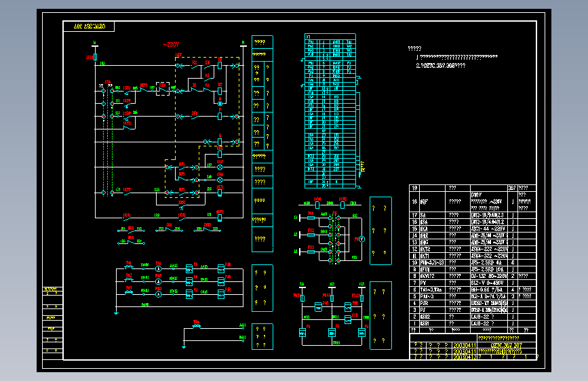
Task: Click the 6L2-V 0~450V specification cell
Action: point(487,283)
